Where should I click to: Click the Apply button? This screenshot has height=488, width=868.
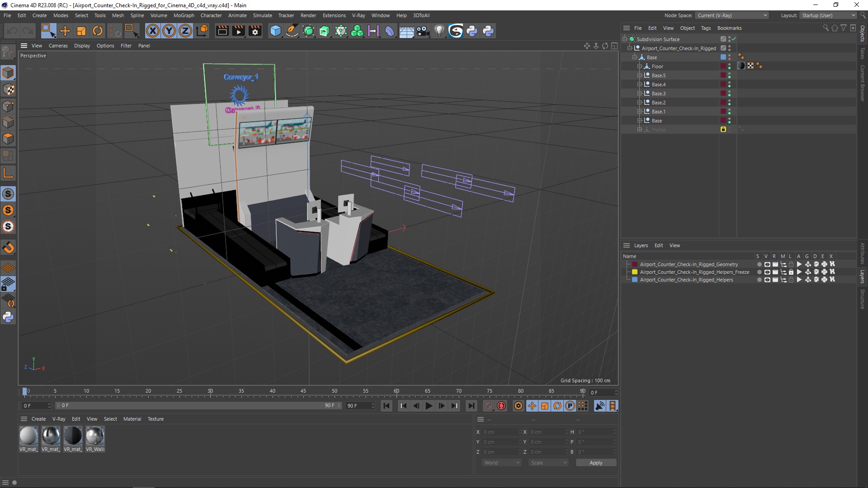click(596, 463)
